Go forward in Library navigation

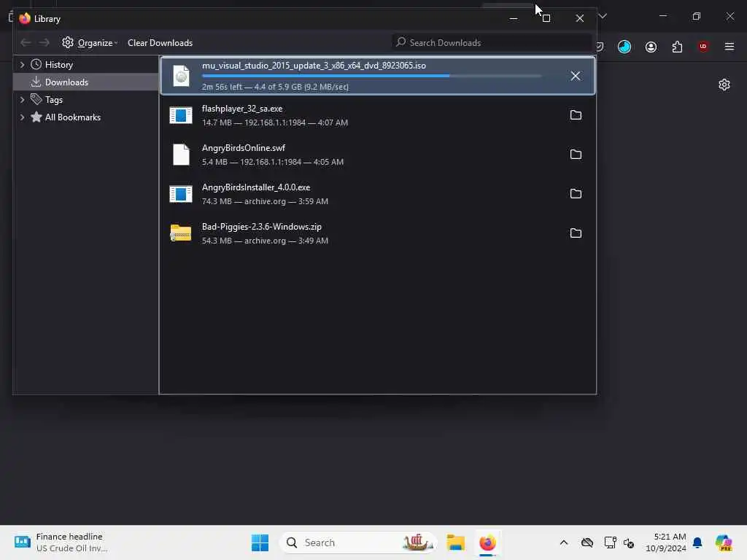[44, 43]
